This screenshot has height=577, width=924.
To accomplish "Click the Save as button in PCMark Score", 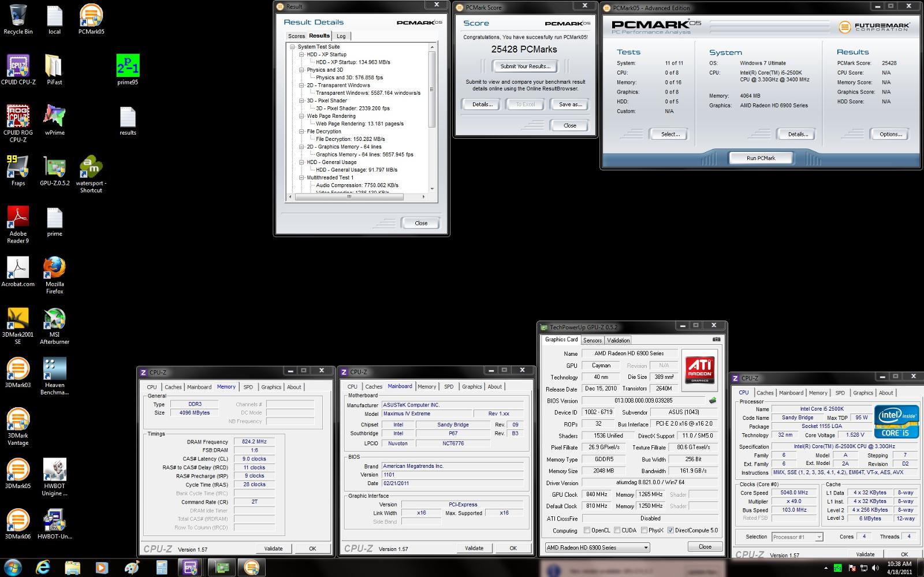I will [570, 105].
